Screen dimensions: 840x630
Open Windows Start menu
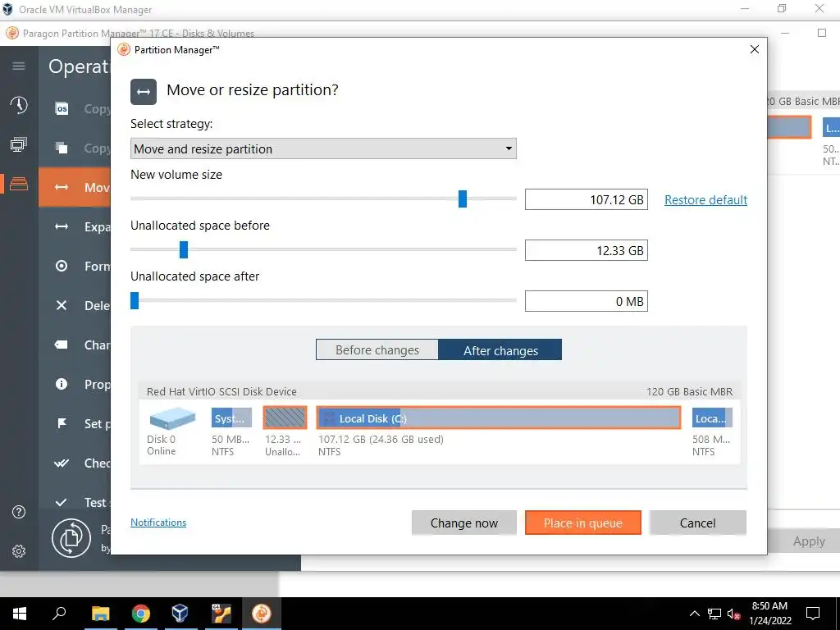click(20, 614)
